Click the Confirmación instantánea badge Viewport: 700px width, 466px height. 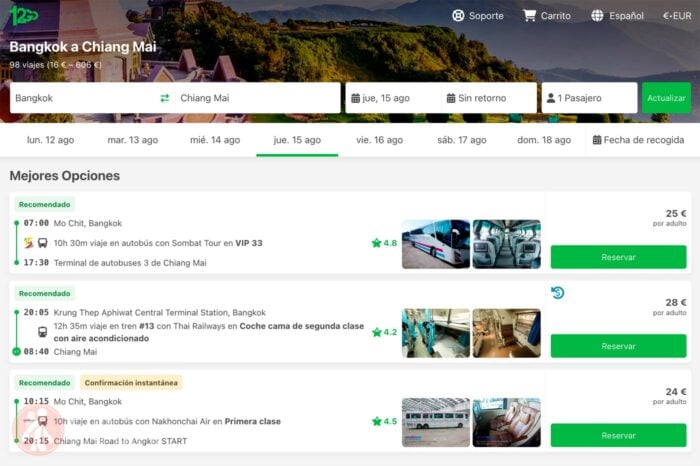click(131, 383)
